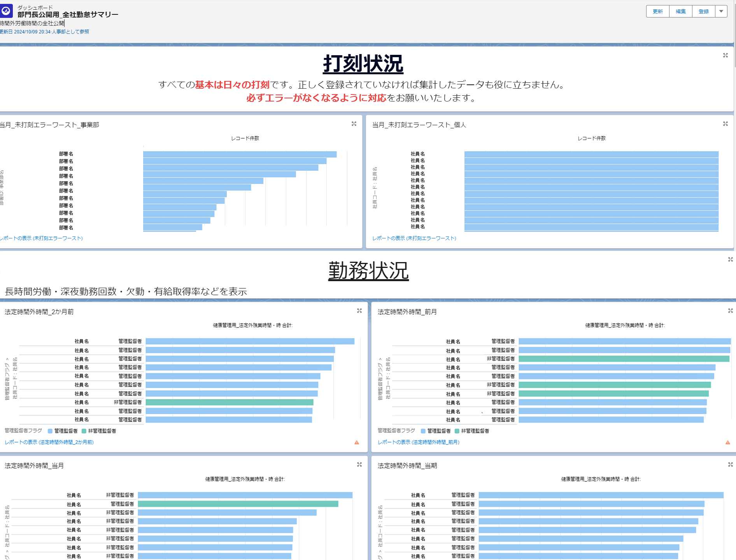Screen dimensions: 736x560
Task: Click the warning triangle under 法定時間外時間_2か月前
Action: point(357,442)
